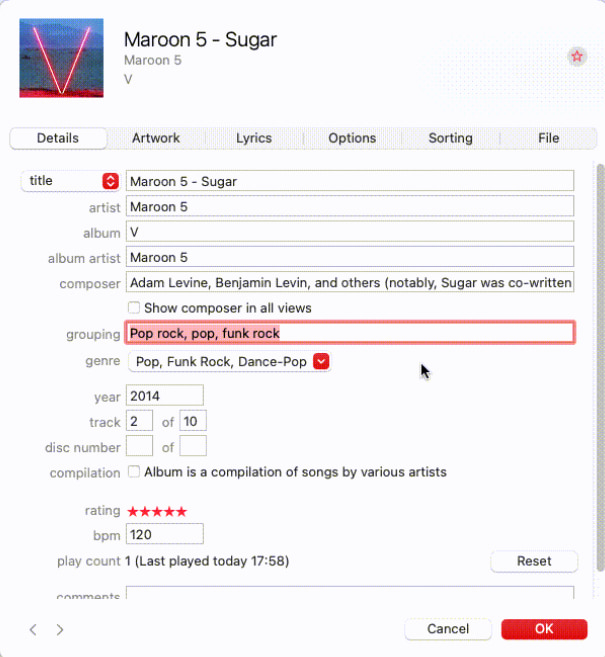Screen dimensions: 605x657
Task: Open the File tab
Action: pos(548,138)
